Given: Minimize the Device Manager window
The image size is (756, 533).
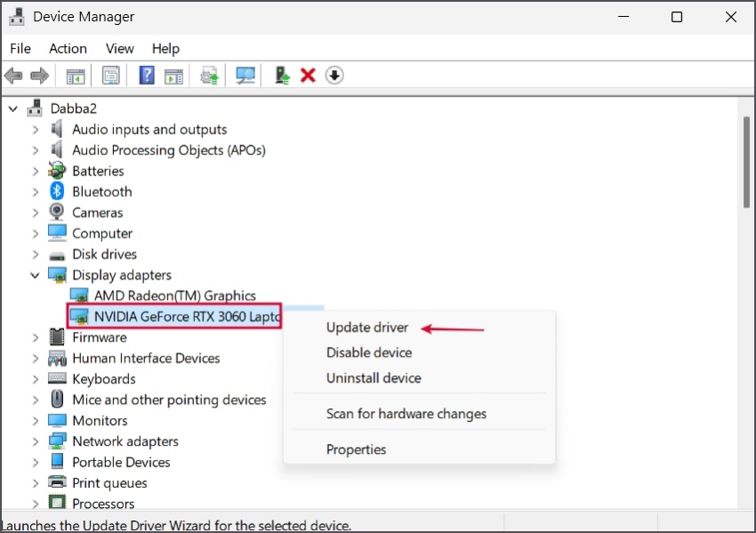Looking at the screenshot, I should [623, 17].
